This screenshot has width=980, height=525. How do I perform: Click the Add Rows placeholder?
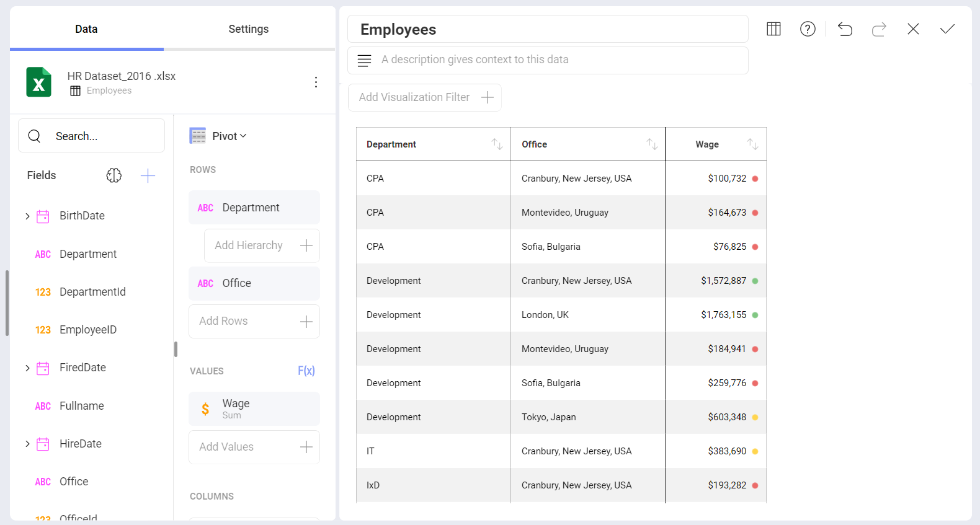click(254, 321)
